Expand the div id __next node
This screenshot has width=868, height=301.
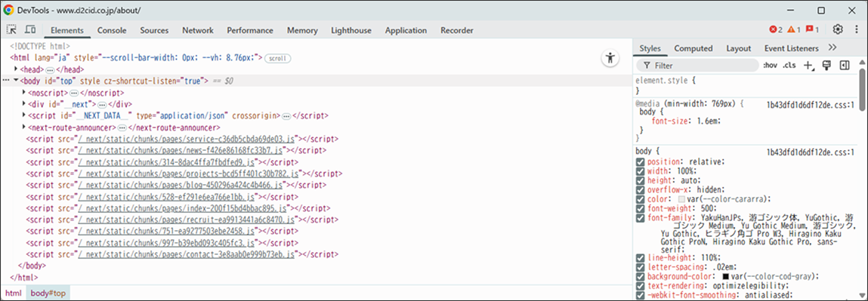click(x=24, y=104)
